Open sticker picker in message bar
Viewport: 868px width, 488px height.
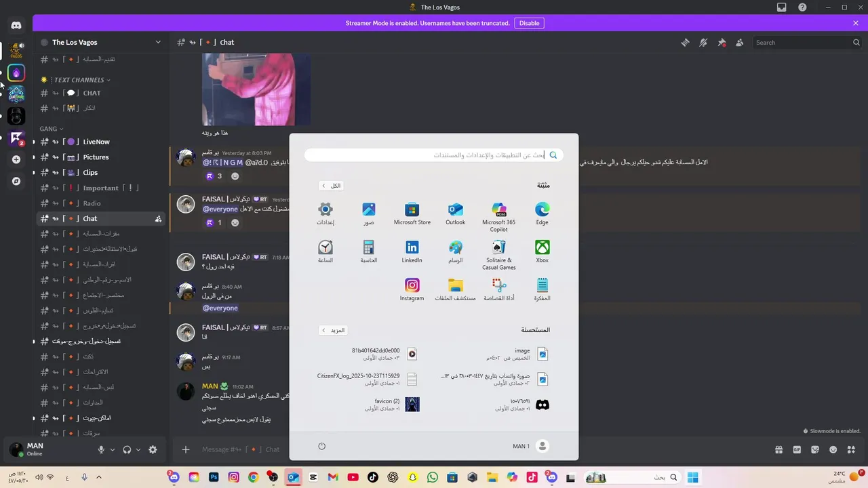click(815, 449)
